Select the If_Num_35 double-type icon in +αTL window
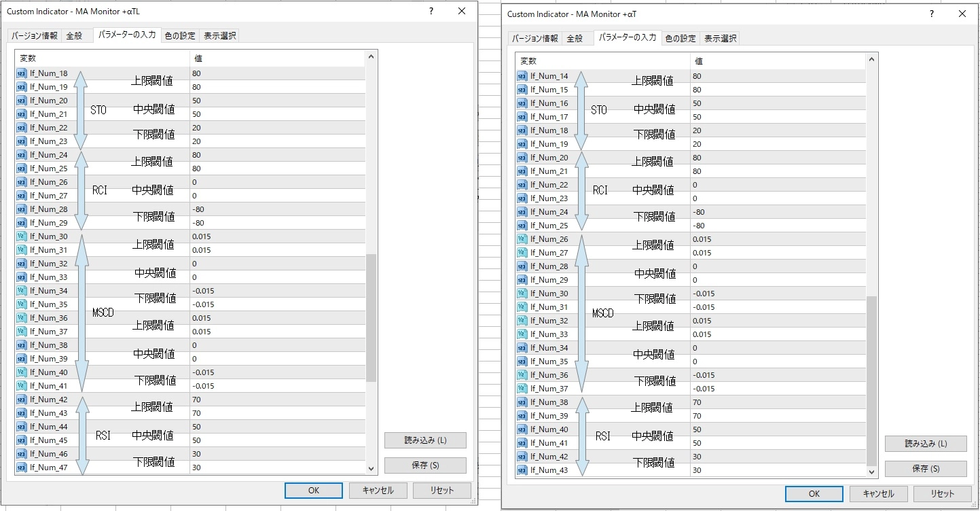Viewport: 980px width, 511px height. tap(22, 304)
